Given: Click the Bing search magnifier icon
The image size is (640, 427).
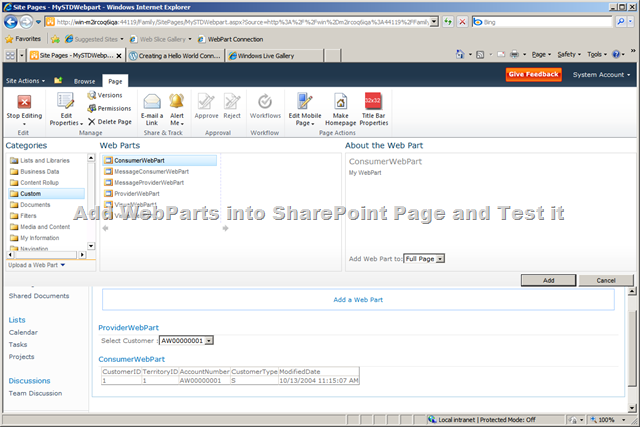Looking at the screenshot, I should pyautogui.click(x=620, y=22).
